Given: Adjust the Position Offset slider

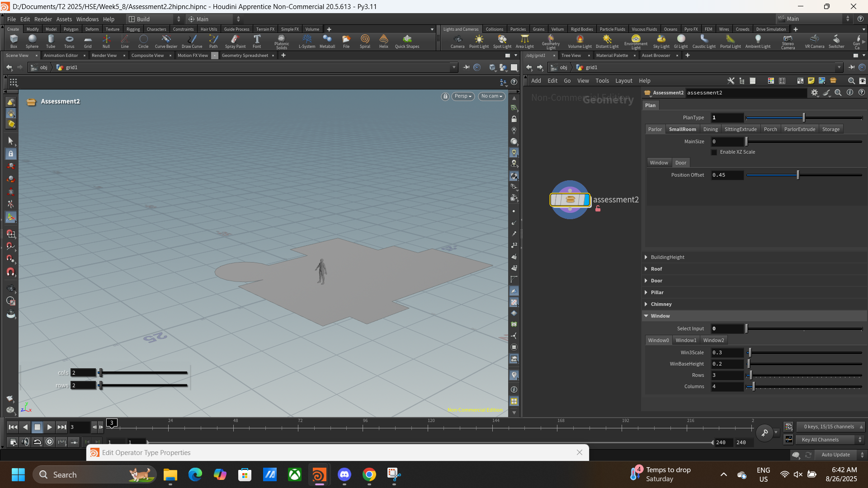Looking at the screenshot, I should coord(804,175).
